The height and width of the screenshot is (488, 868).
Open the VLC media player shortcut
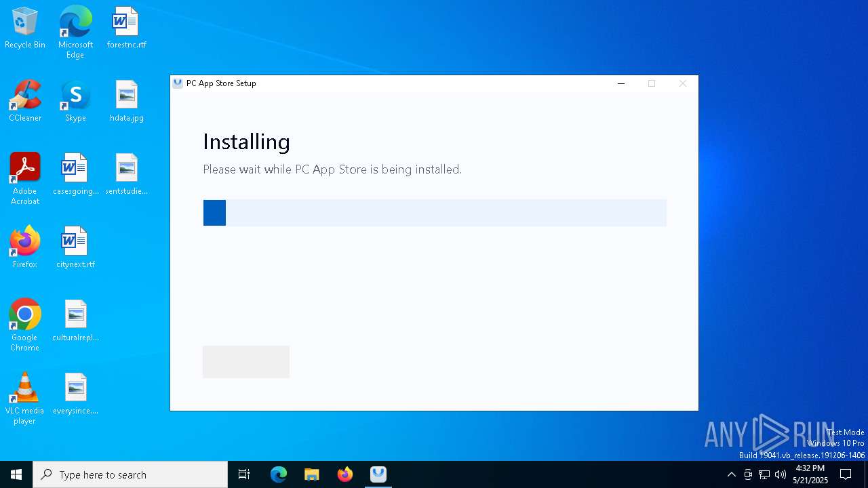25,399
